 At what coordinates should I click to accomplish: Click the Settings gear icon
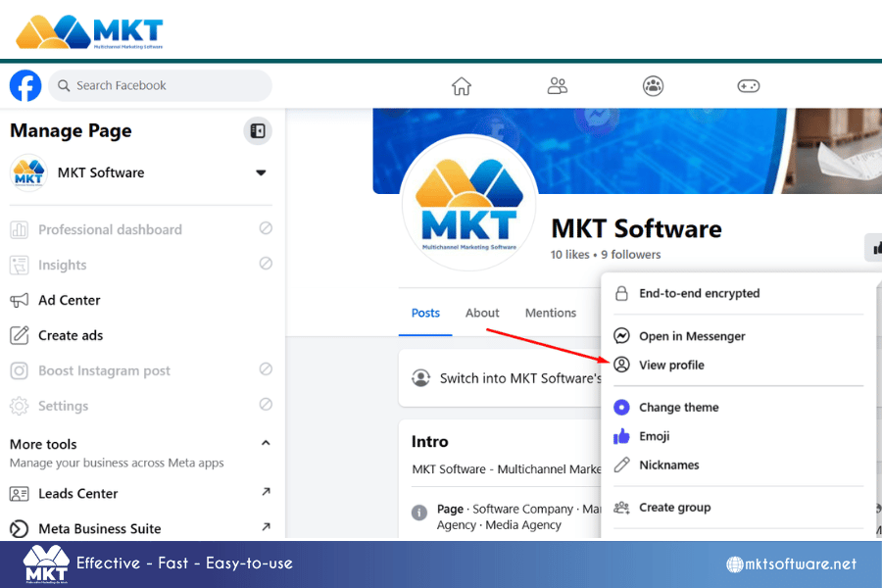point(20,407)
